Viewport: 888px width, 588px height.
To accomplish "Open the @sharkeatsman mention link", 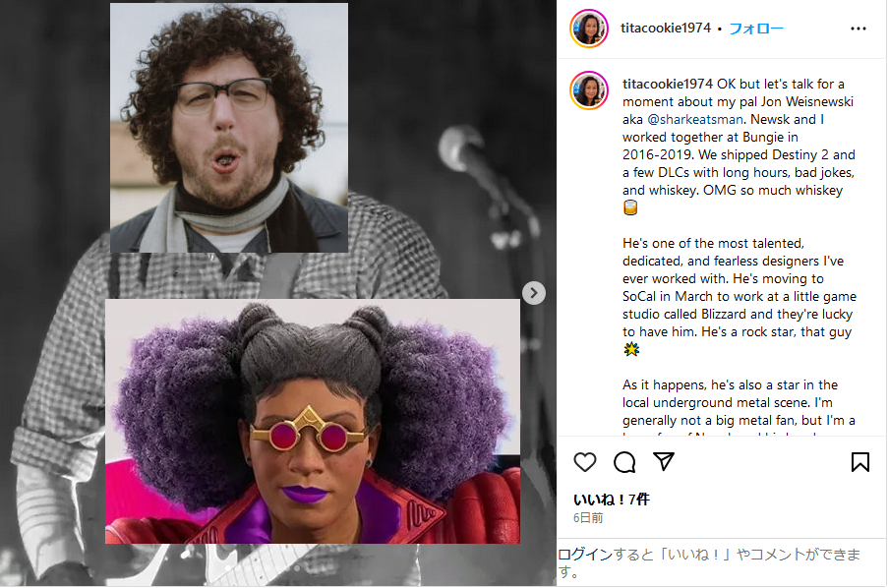I will [695, 120].
